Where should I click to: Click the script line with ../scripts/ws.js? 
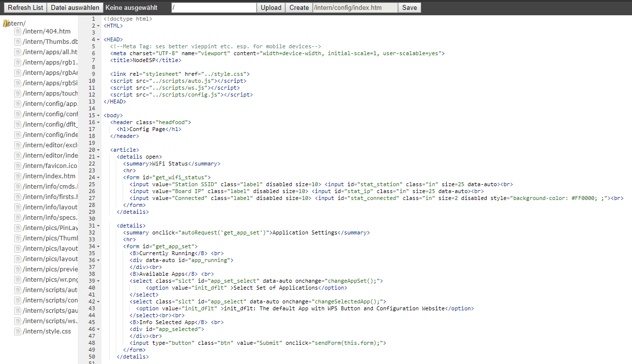pos(175,88)
